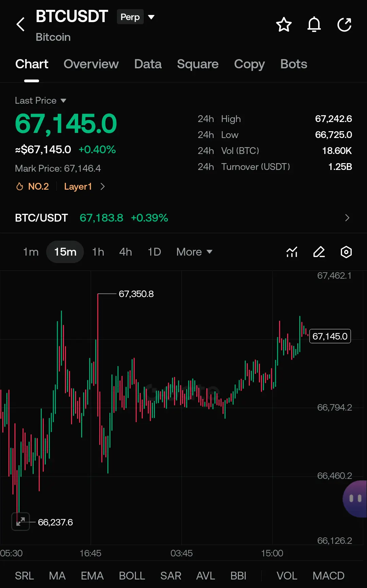Open the Bots tab

[x=294, y=64]
